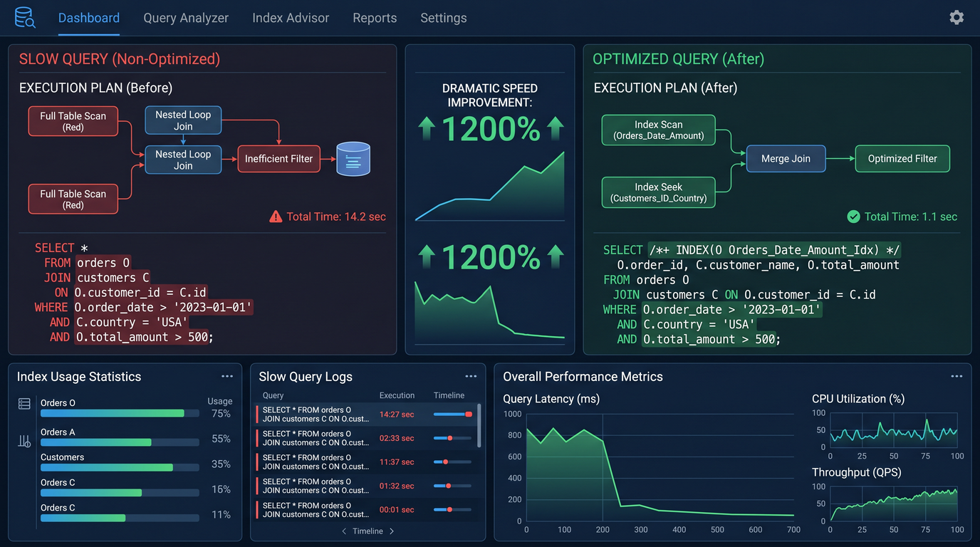980x547 pixels.
Task: Click the Orders O usage bar
Action: point(120,413)
